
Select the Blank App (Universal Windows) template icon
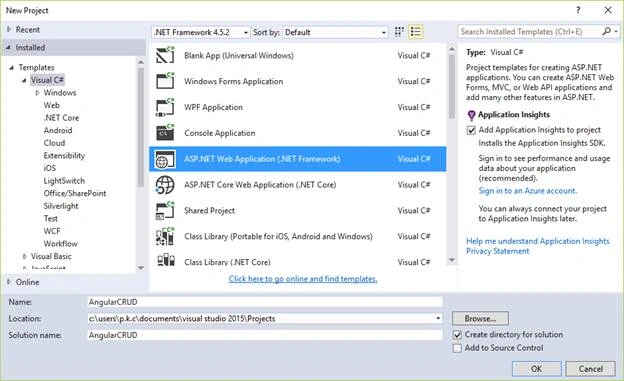point(165,55)
